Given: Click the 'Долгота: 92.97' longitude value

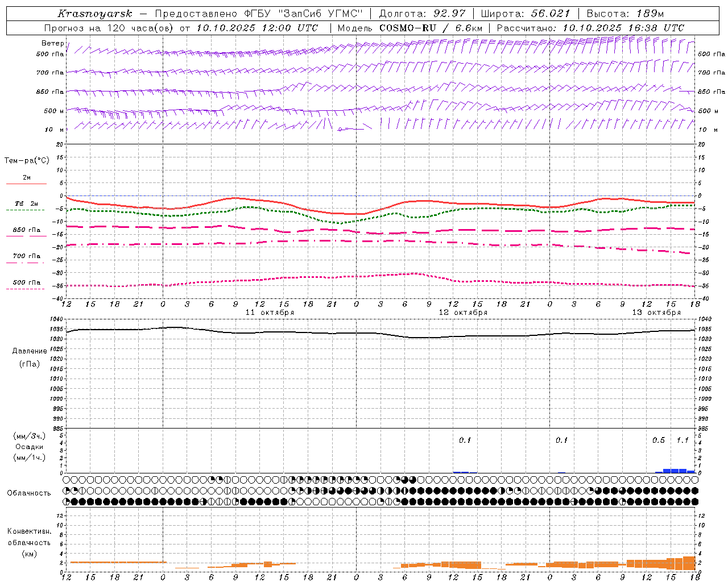Looking at the screenshot, I should (x=422, y=14).
